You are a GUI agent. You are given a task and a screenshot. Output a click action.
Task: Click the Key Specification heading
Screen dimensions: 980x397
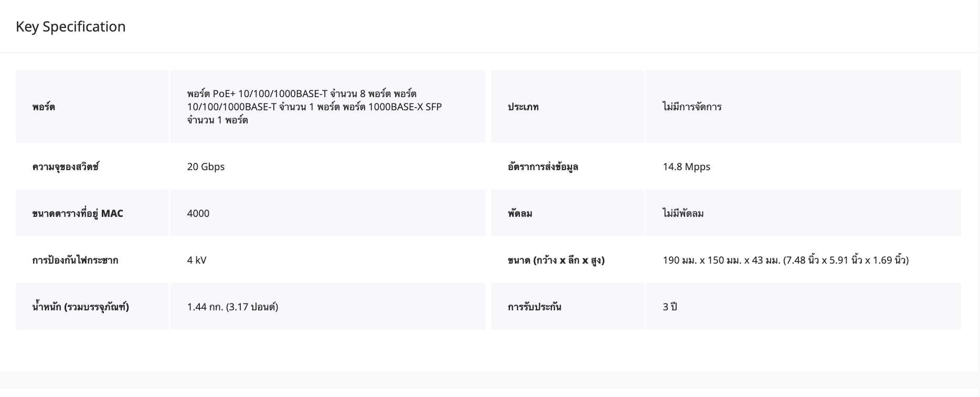[71, 27]
